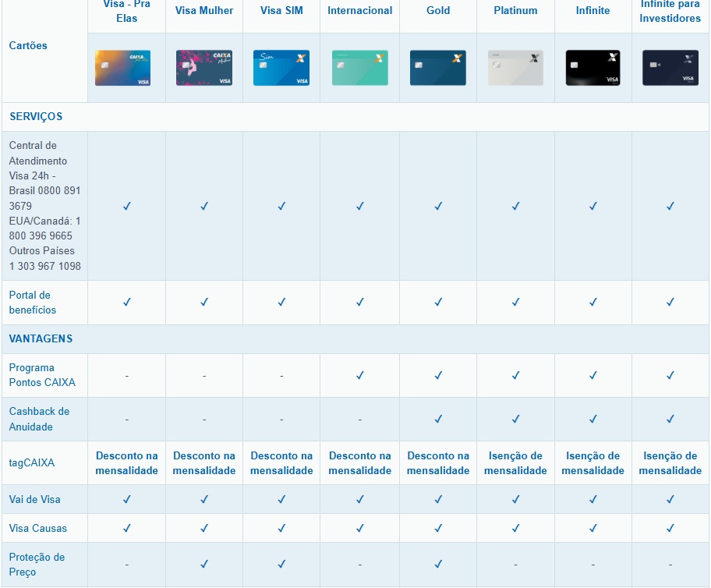The width and height of the screenshot is (711, 588).
Task: Open the Cashback de Anuidade link
Action: pyautogui.click(x=39, y=419)
